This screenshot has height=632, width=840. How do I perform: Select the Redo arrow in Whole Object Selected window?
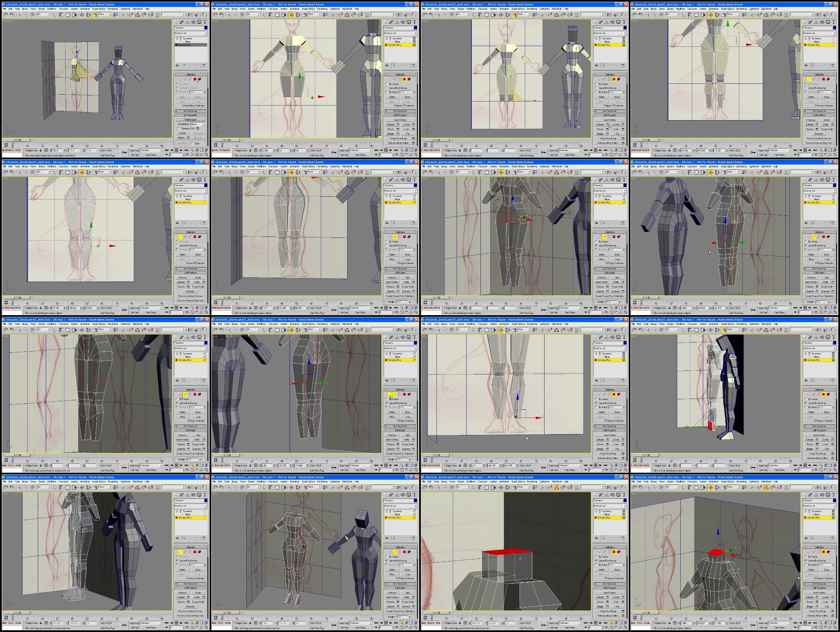(12, 15)
